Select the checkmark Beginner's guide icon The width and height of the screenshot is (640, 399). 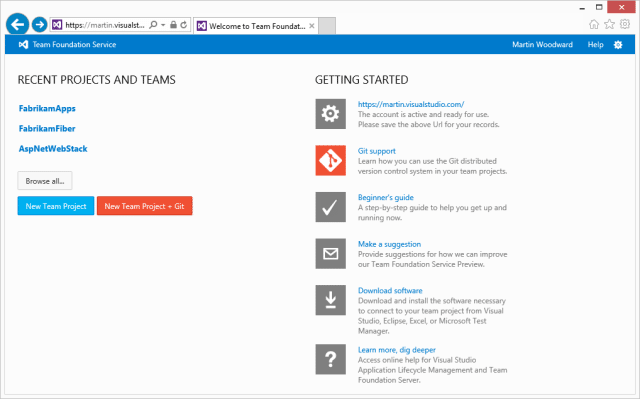(x=330, y=207)
